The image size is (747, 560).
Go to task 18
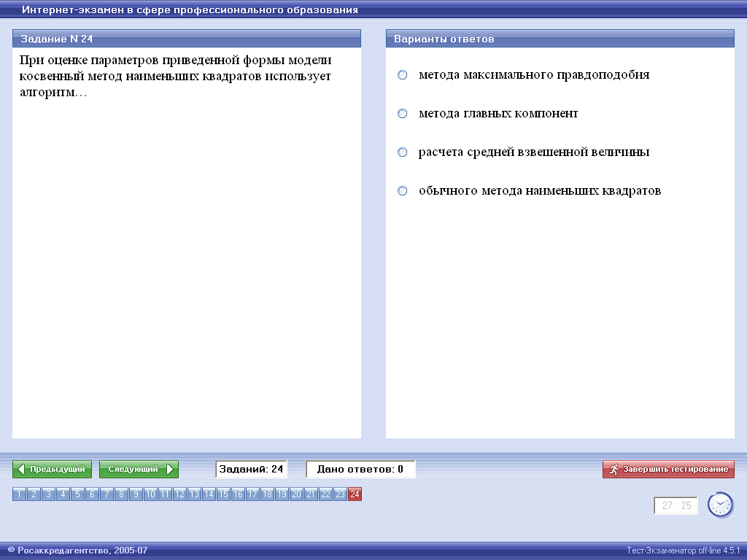coord(267,494)
